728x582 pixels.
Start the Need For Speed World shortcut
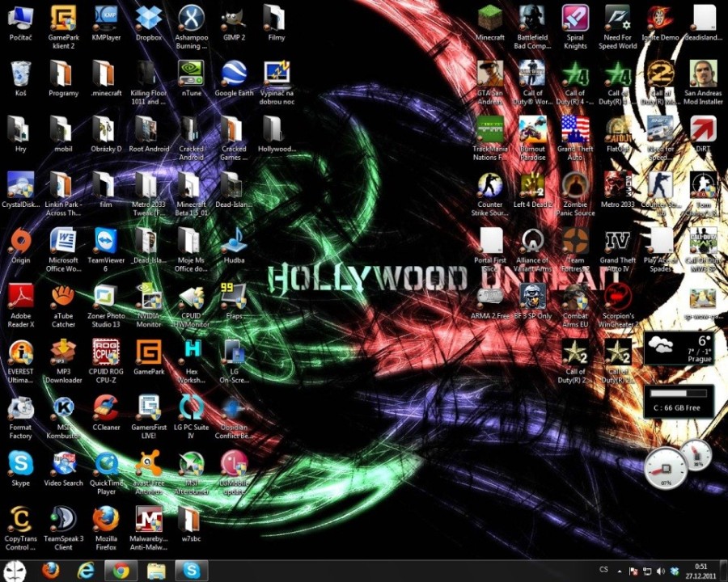[617, 18]
